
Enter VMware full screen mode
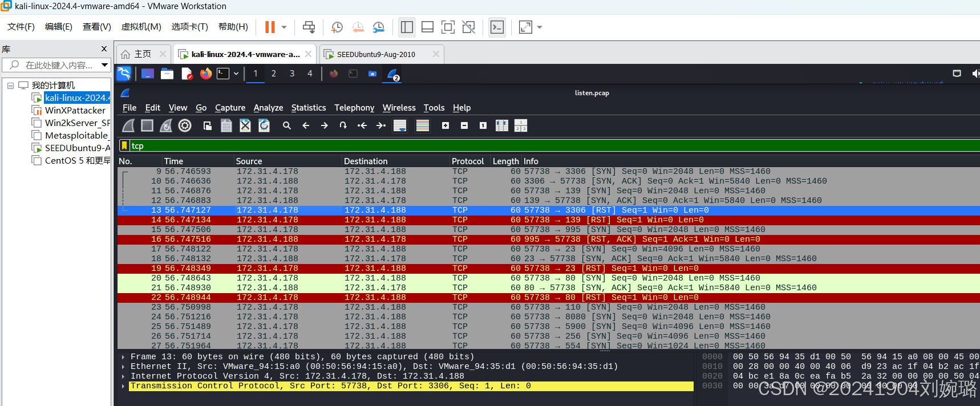coord(448,27)
